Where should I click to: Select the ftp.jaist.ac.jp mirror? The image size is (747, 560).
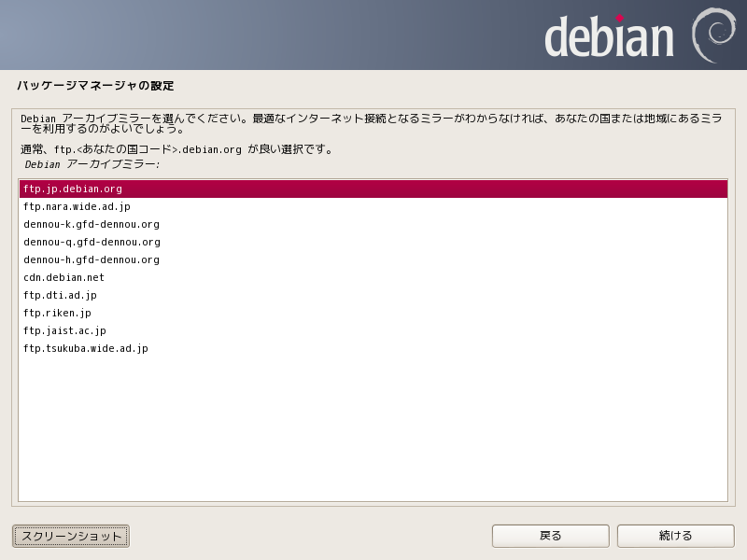[x=64, y=331]
